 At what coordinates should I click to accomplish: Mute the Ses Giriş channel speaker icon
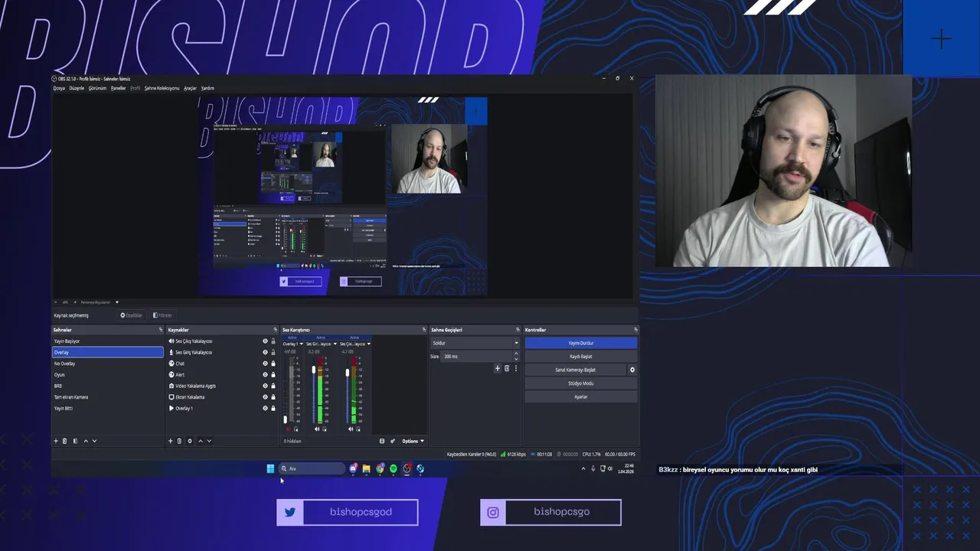click(x=317, y=429)
